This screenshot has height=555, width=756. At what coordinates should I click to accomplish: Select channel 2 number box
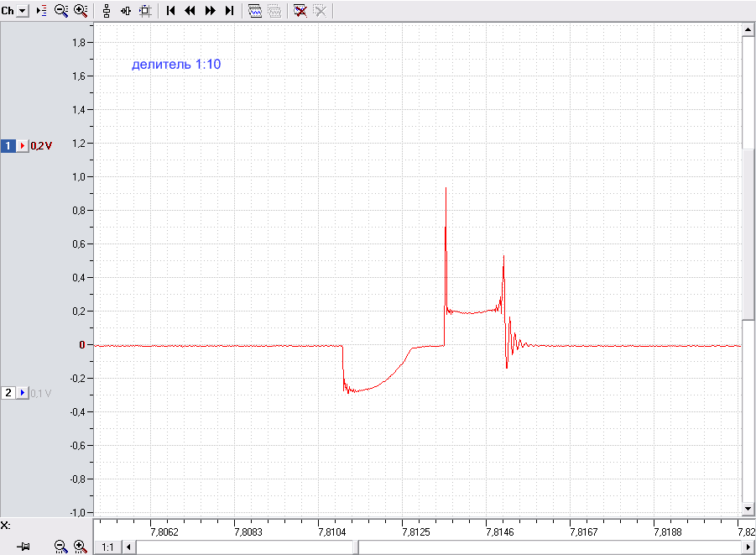8,393
